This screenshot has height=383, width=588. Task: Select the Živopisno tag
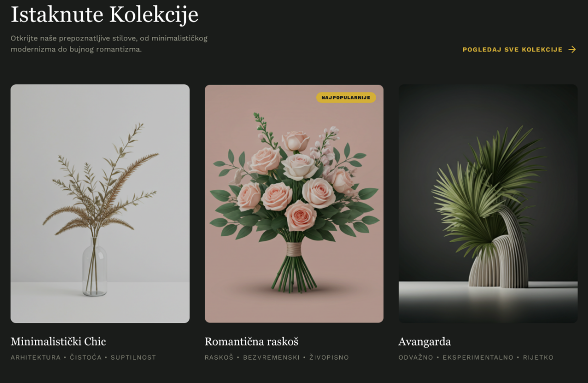pos(329,358)
